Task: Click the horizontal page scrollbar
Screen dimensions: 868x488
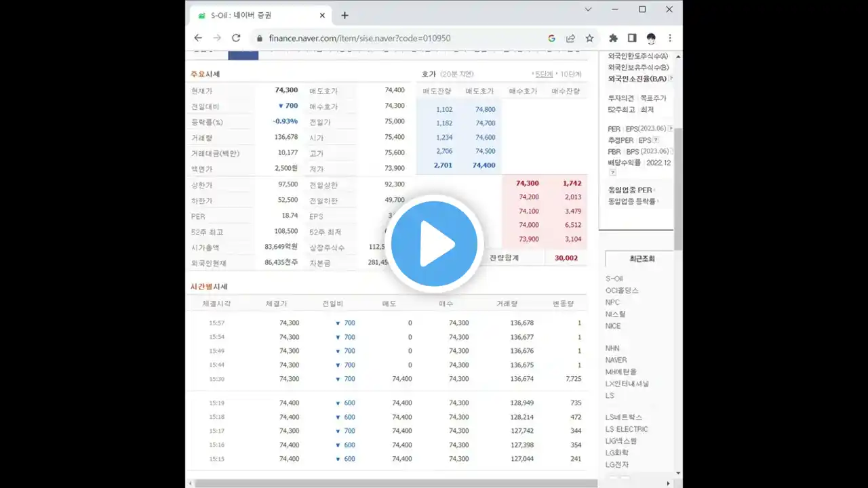Action: point(396,483)
